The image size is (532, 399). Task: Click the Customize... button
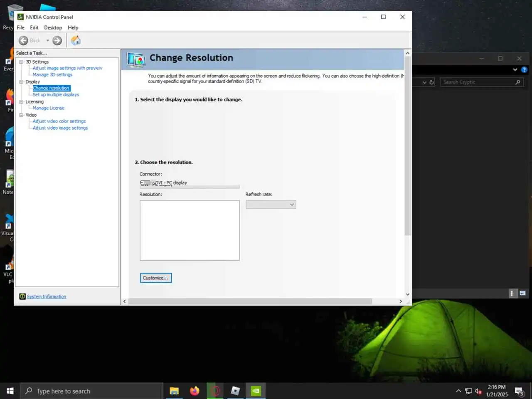click(x=156, y=278)
